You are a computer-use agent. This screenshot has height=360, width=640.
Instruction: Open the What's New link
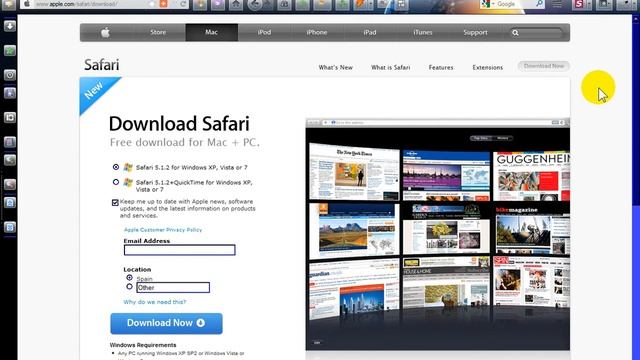336,67
